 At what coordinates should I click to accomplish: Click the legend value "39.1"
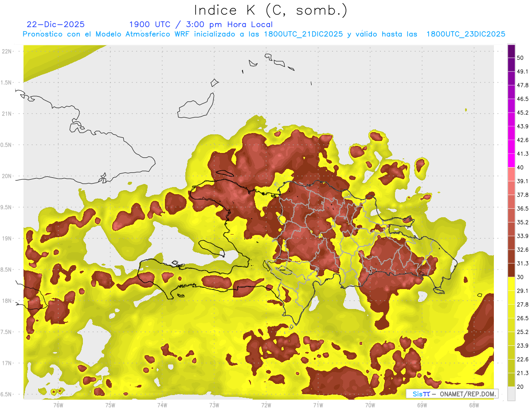523,181
